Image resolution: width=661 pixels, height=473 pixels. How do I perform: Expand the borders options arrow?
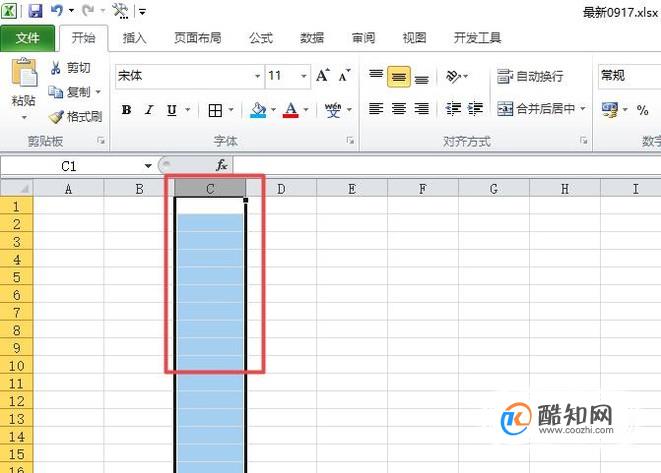pyautogui.click(x=231, y=110)
